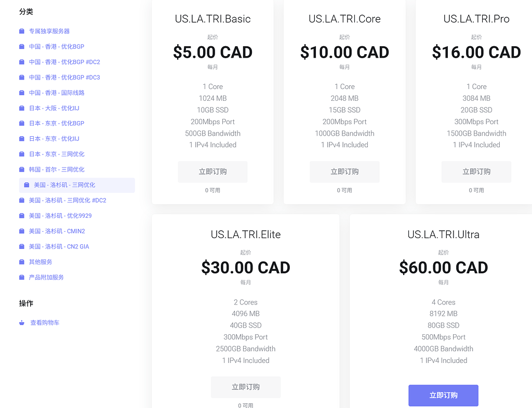The image size is (532, 408).
Task: Click 立即订购 under US.LA.TRI.Basic plan
Action: tap(212, 172)
